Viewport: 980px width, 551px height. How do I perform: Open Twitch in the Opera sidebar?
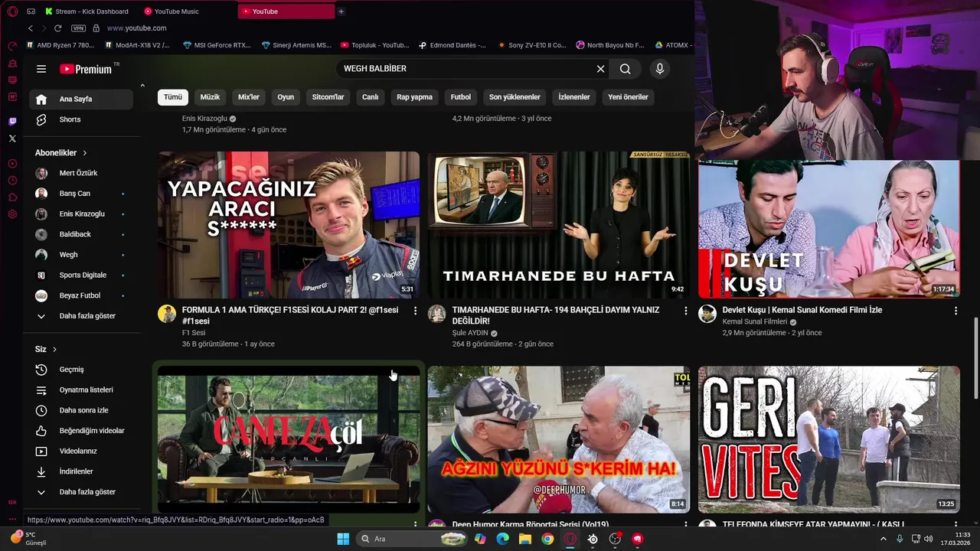pyautogui.click(x=12, y=122)
